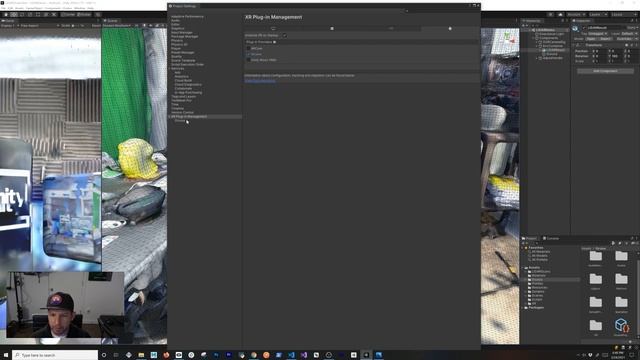Open the Windows Start menu
Screen dimensions: 640x360
[x=6, y=355]
